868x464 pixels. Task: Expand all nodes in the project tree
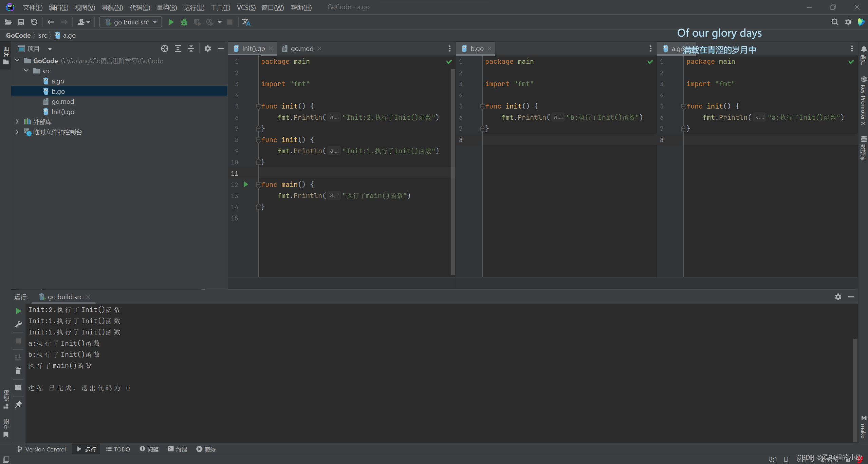tap(178, 49)
